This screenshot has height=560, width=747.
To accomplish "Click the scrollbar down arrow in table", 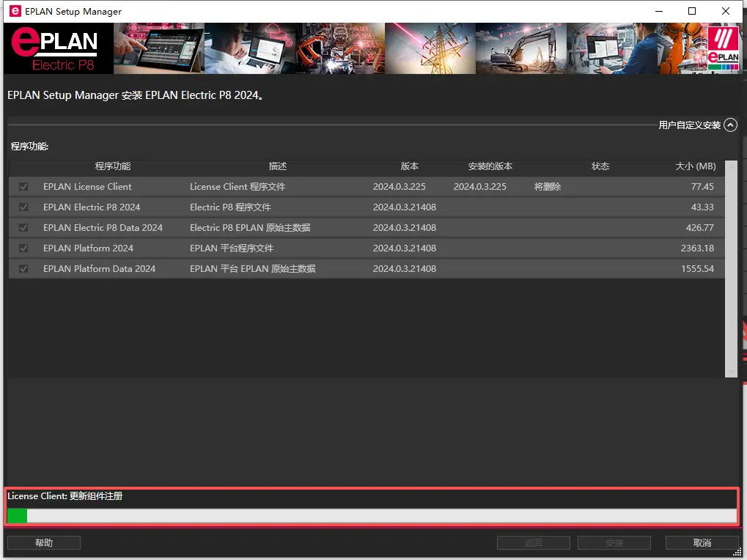I will point(731,372).
